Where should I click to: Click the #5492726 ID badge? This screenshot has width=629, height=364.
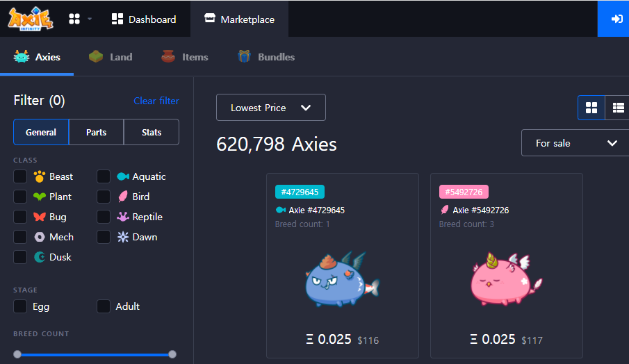pyautogui.click(x=464, y=192)
